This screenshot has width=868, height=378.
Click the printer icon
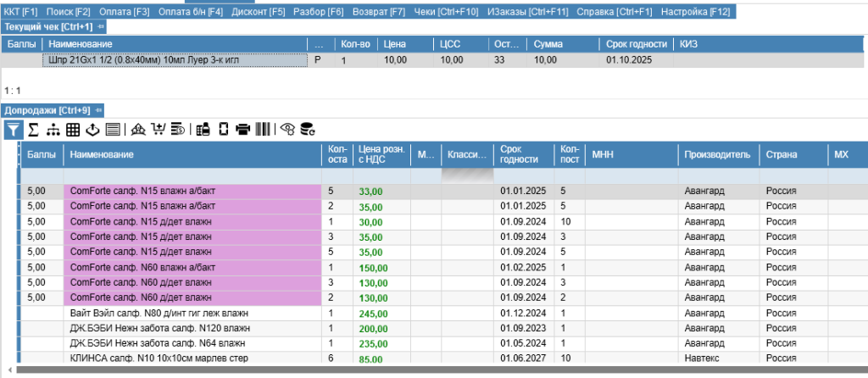click(x=242, y=130)
